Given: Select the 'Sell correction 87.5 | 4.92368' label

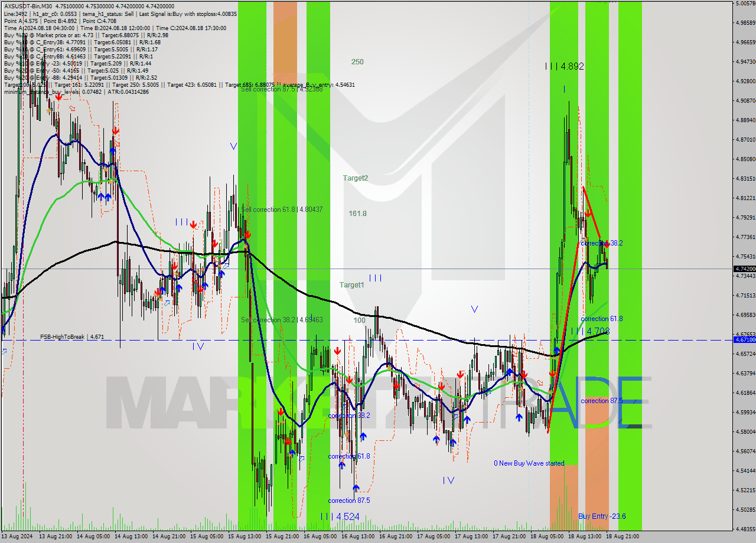Looking at the screenshot, I should (282, 89).
